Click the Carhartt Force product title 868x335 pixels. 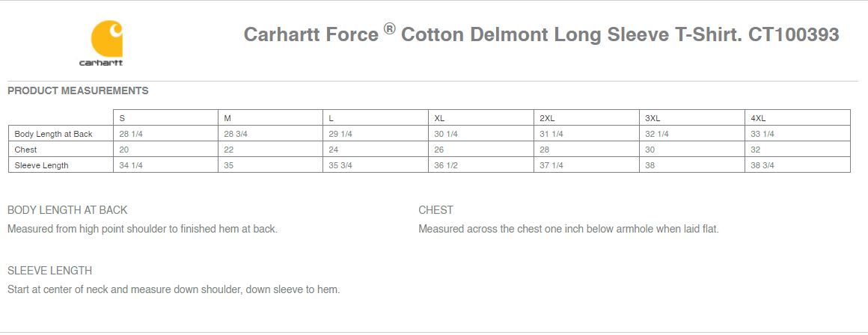click(x=542, y=34)
